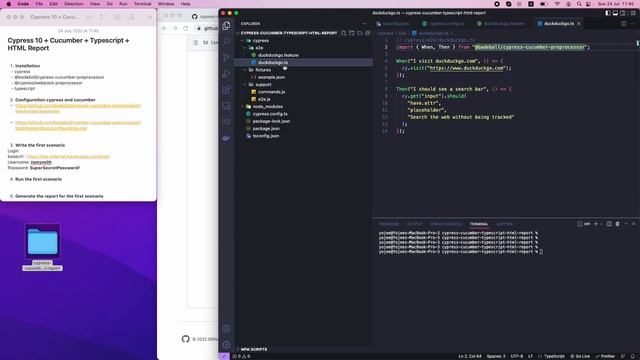Open the Source Control view
The width and height of the screenshot is (640, 360).
click(227, 58)
